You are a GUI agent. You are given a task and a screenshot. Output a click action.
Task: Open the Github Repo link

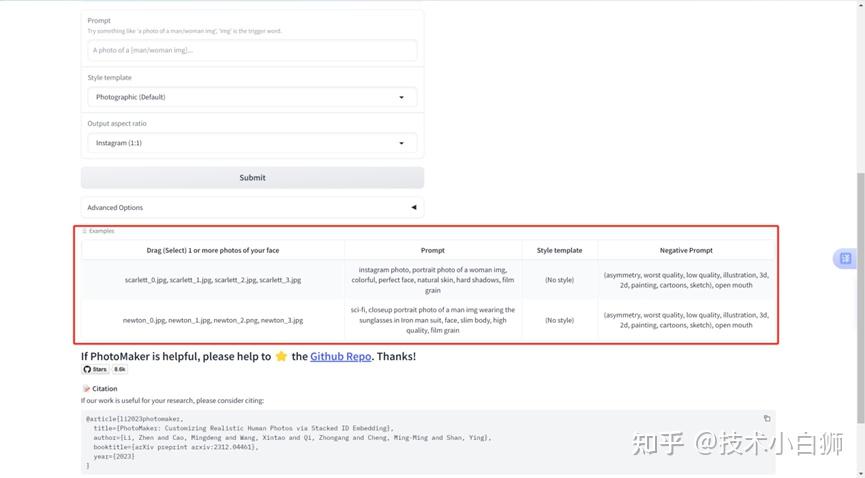pyautogui.click(x=341, y=356)
